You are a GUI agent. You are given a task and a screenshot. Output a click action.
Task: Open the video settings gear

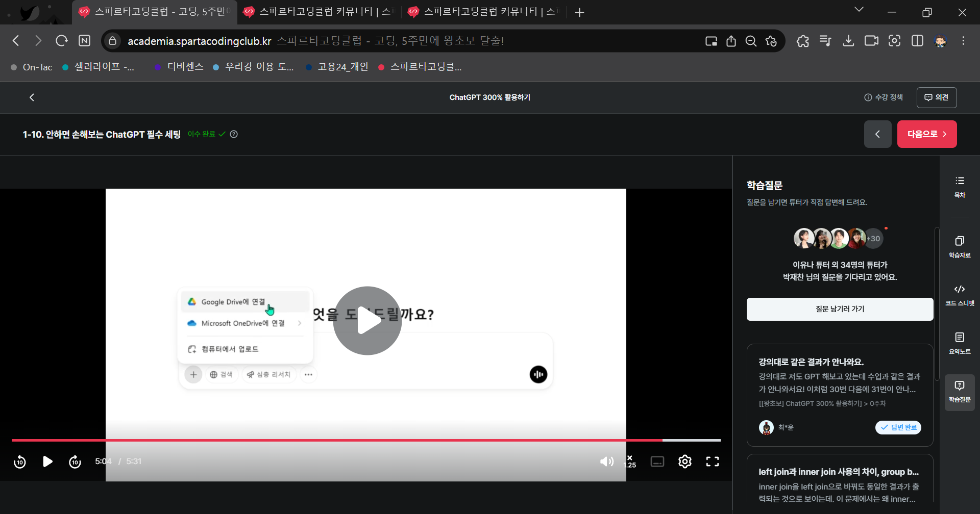(685, 461)
